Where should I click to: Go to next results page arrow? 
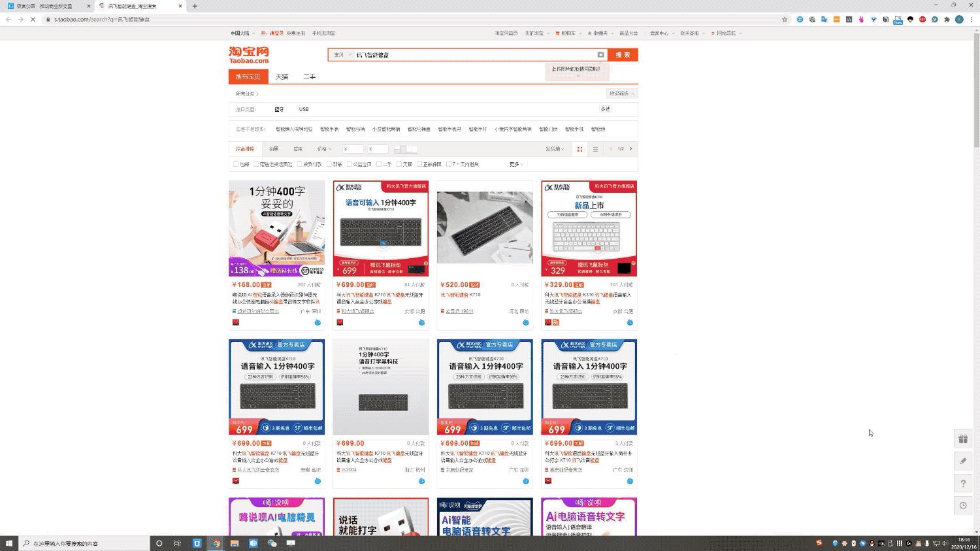coord(630,149)
